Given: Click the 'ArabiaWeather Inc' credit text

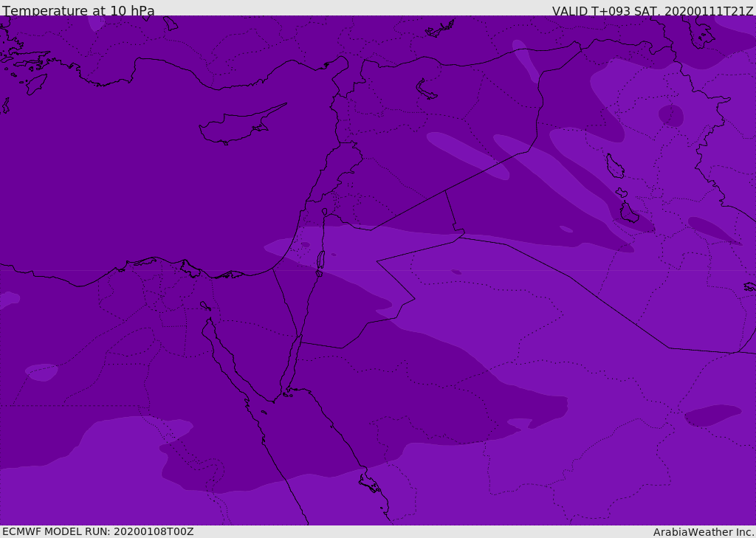Looking at the screenshot, I should click(x=704, y=532).
